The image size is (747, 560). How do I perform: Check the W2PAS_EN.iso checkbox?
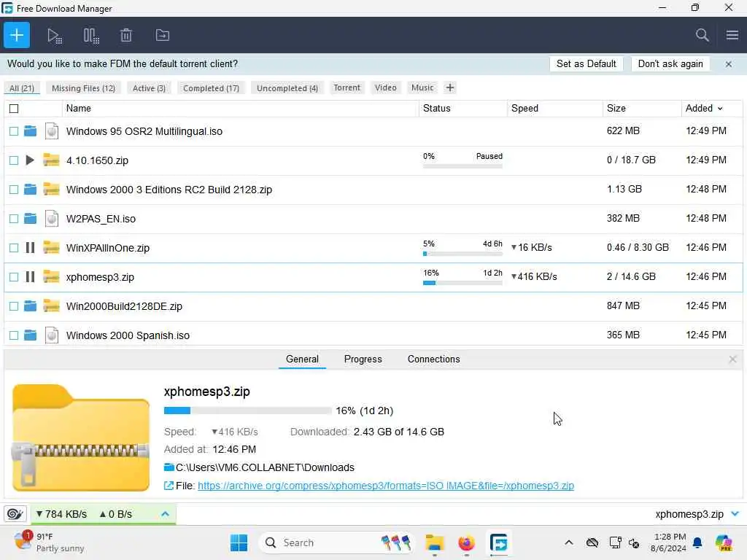coord(14,219)
